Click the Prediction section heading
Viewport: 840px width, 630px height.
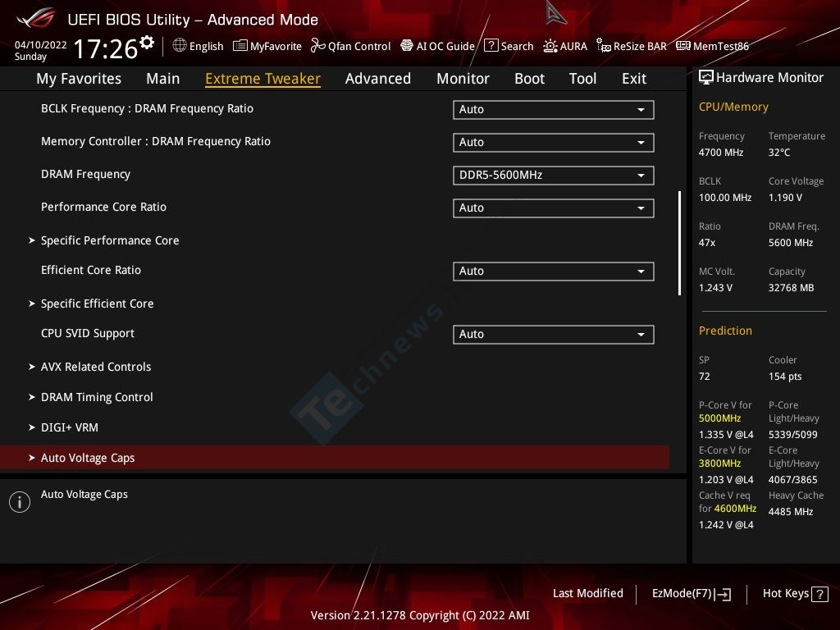(725, 331)
